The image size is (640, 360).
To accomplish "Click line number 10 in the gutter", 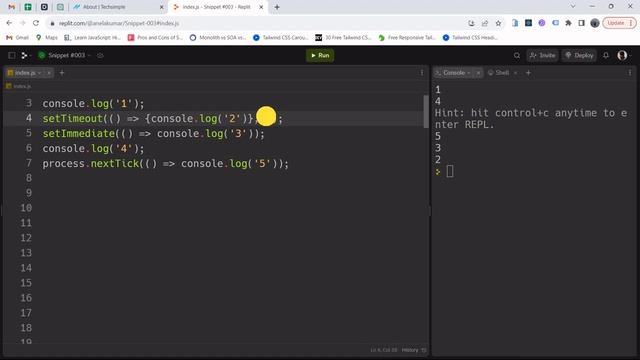I will [x=26, y=208].
